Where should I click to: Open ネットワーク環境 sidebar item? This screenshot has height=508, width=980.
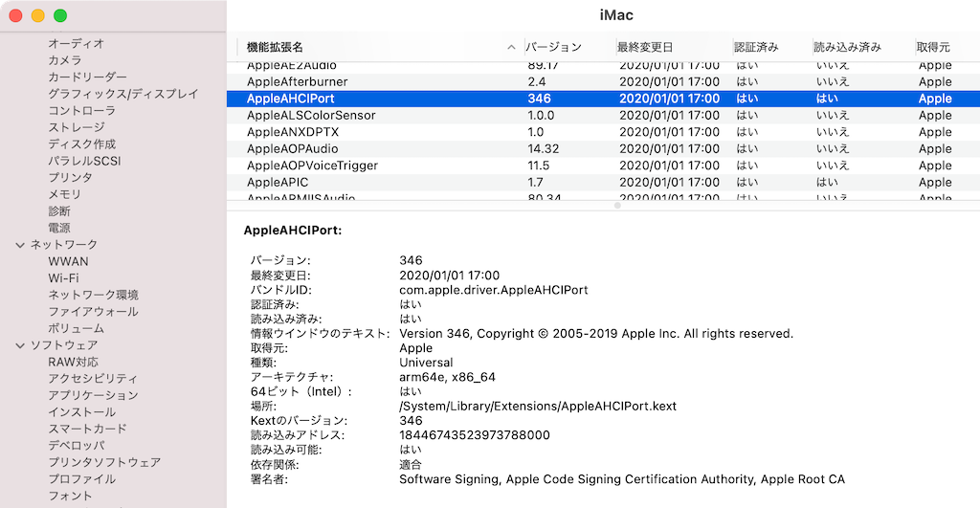click(93, 295)
